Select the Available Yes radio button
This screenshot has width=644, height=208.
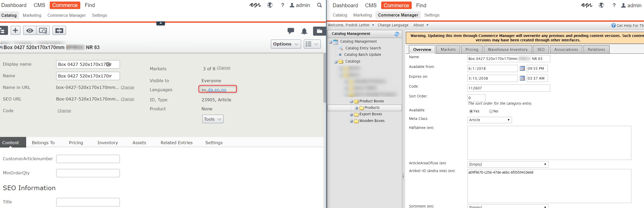[x=471, y=111]
